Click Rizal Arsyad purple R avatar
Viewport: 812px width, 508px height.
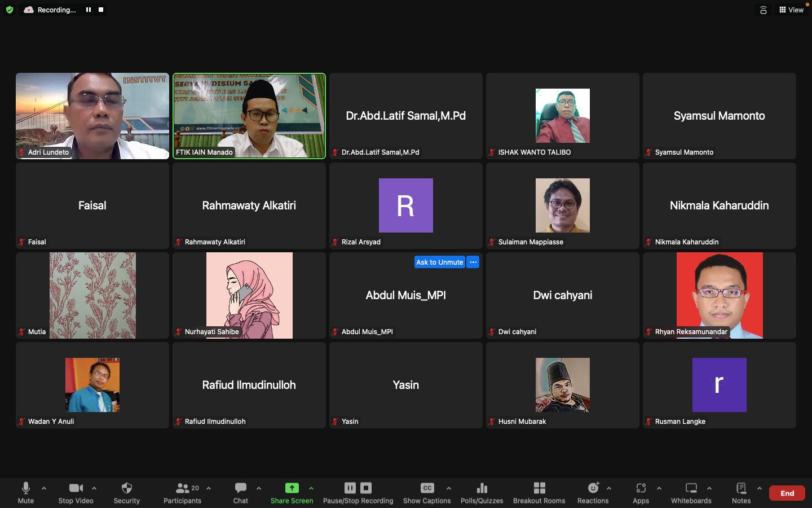click(x=406, y=205)
